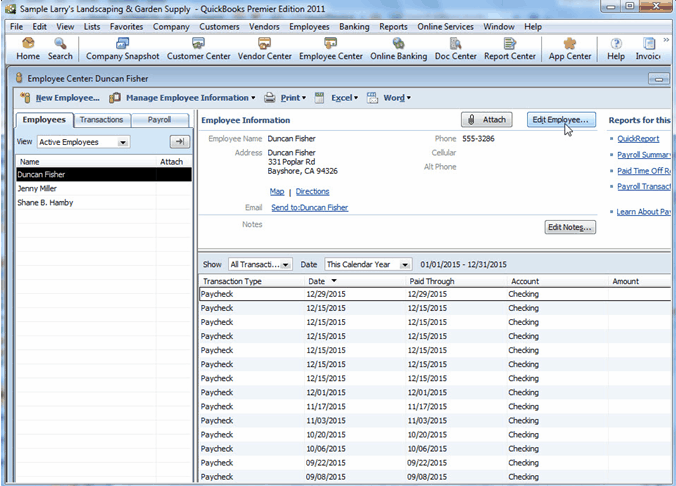676x486 pixels.
Task: Select Duncan Fisher in employee list
Action: click(103, 174)
